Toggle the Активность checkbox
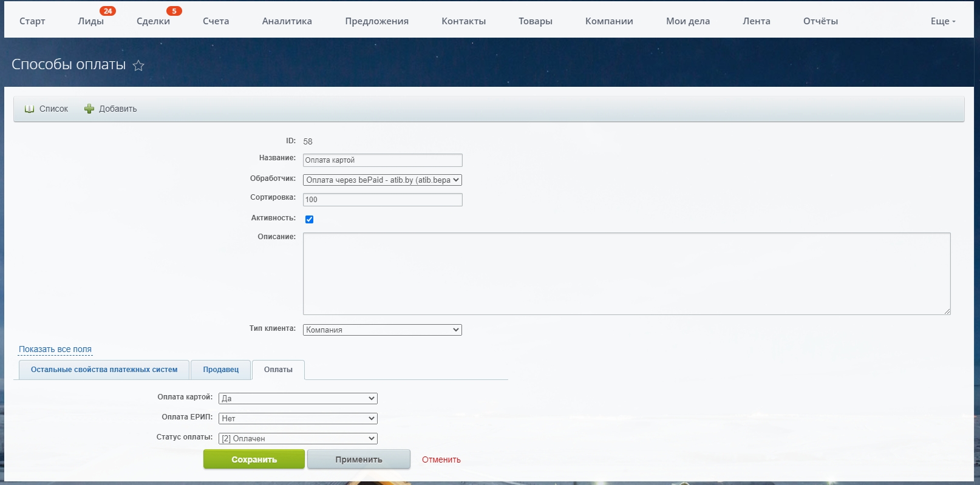 pyautogui.click(x=309, y=219)
